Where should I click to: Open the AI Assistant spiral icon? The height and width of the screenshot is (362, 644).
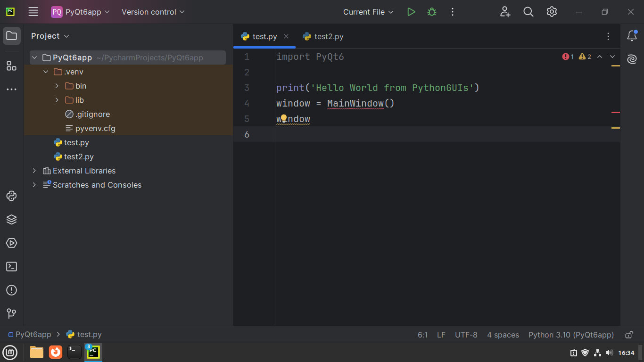[x=632, y=59]
